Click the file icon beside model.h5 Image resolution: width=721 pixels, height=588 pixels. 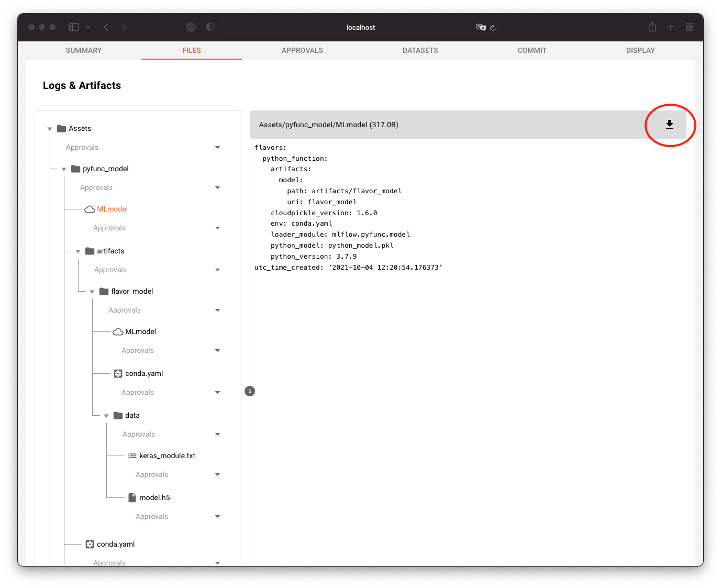click(132, 497)
